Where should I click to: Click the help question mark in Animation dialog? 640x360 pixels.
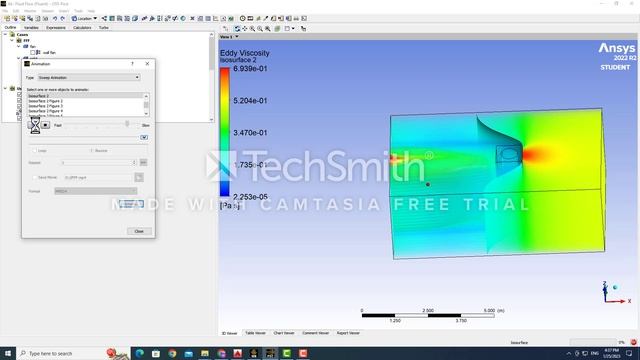pos(132,64)
